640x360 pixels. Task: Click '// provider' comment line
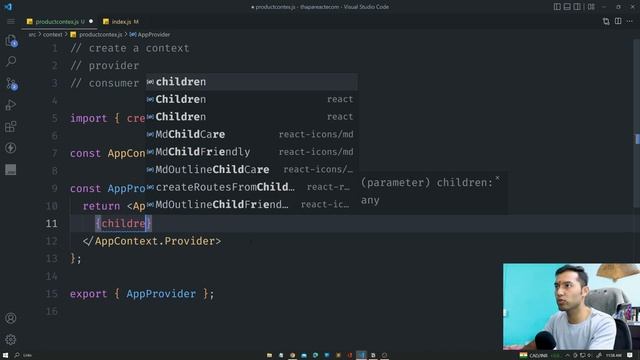click(104, 66)
